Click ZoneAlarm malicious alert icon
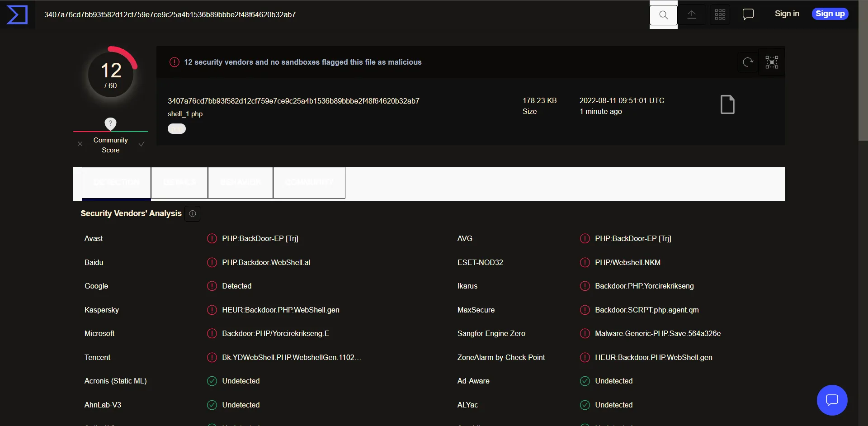This screenshot has height=426, width=868. pos(585,357)
